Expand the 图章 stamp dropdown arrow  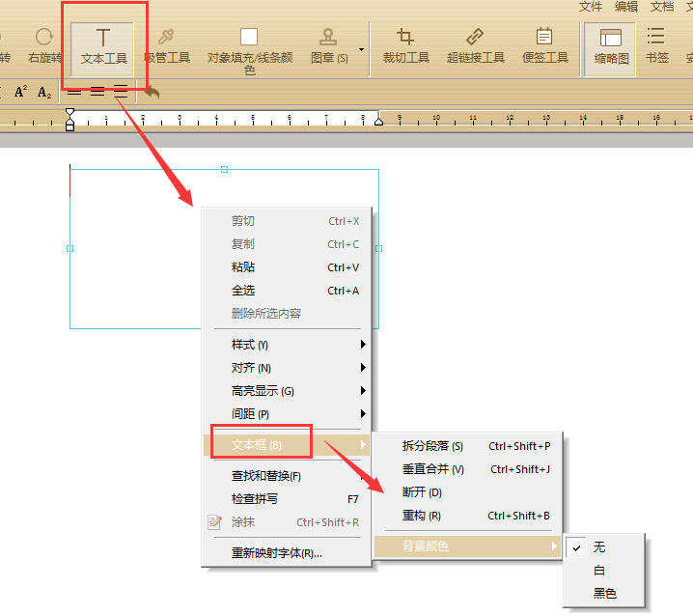[362, 49]
